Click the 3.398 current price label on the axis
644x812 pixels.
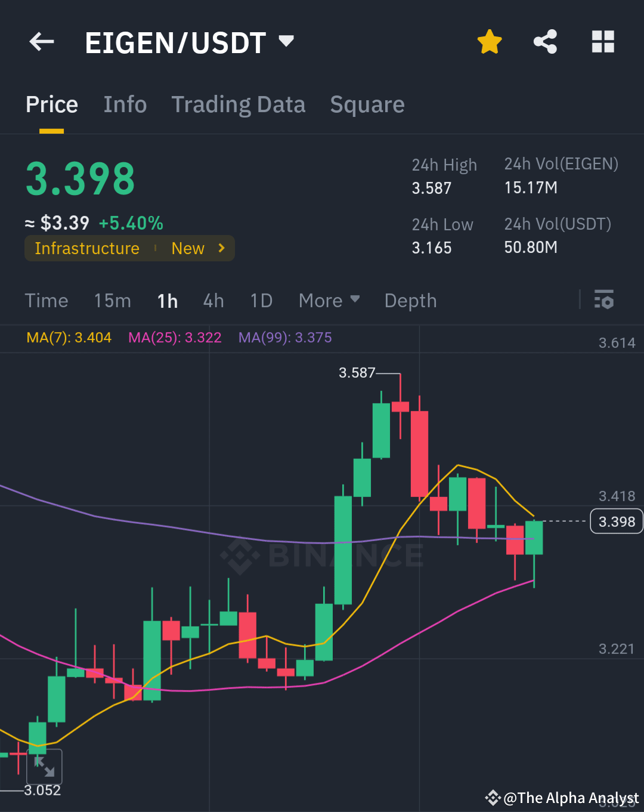pos(616,521)
